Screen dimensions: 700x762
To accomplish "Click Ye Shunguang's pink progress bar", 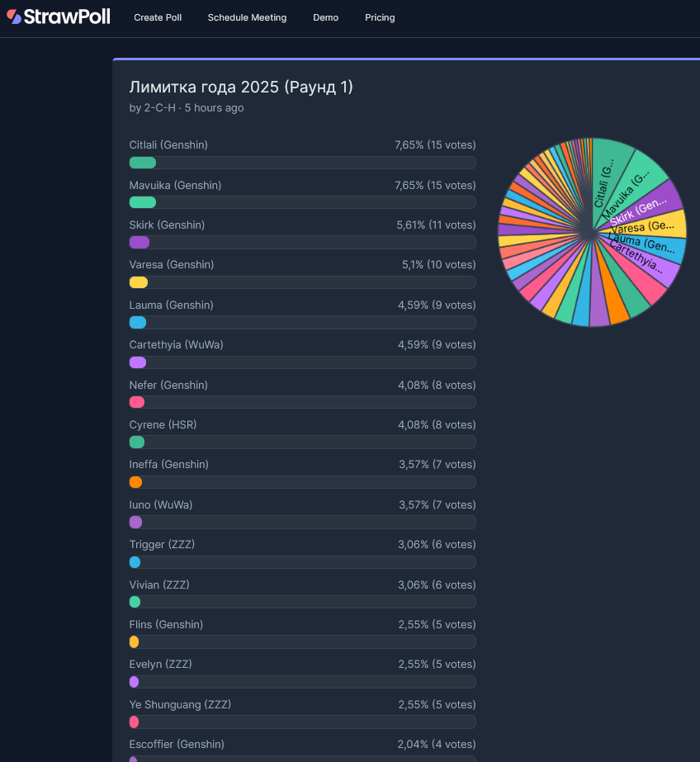I will pyautogui.click(x=134, y=722).
